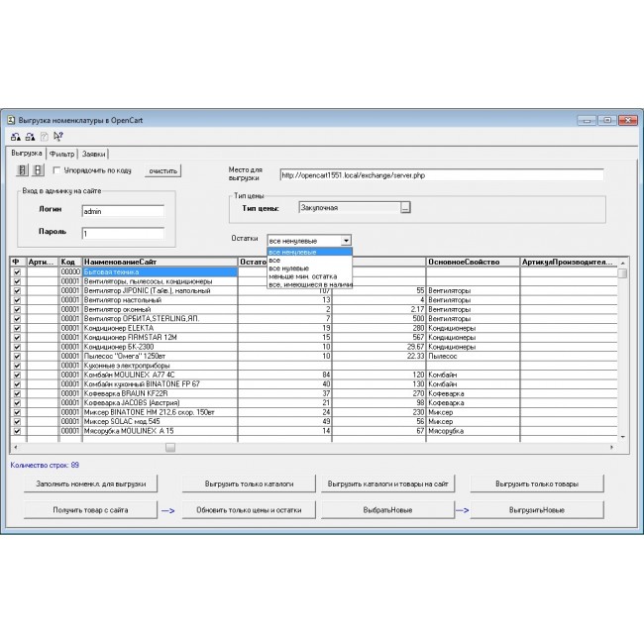Screen dimensions: 644x644
Task: Select 'все нулевые' in the dropdown list
Action: coord(287,268)
